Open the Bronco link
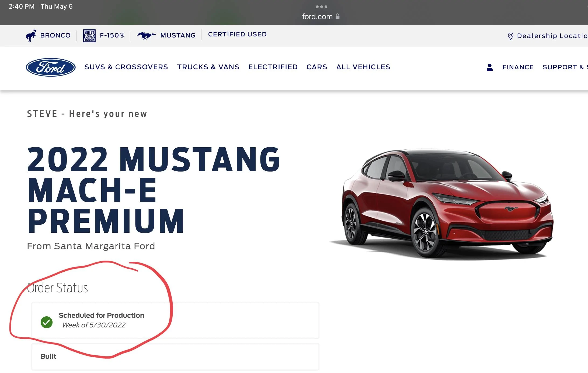 55,35
